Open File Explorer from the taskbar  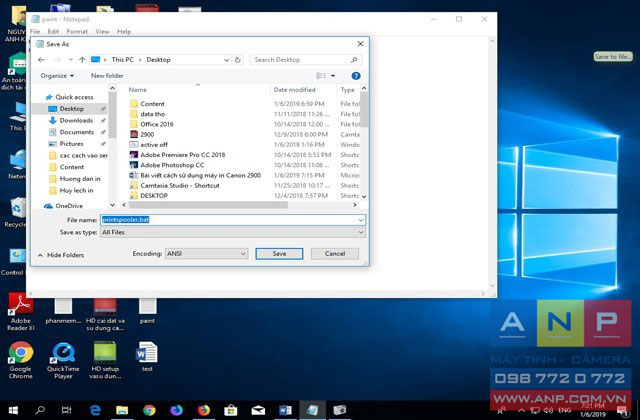(122, 410)
